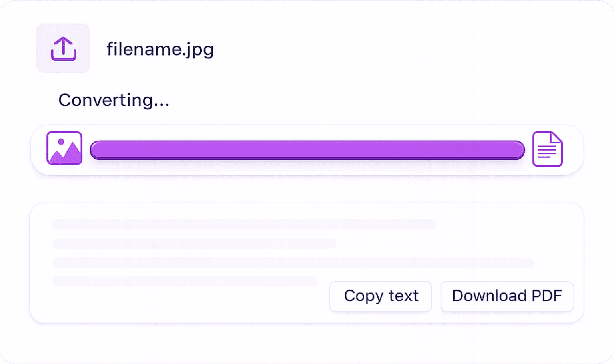
Task: Click the folded corner of the document icon
Action: coord(556,138)
